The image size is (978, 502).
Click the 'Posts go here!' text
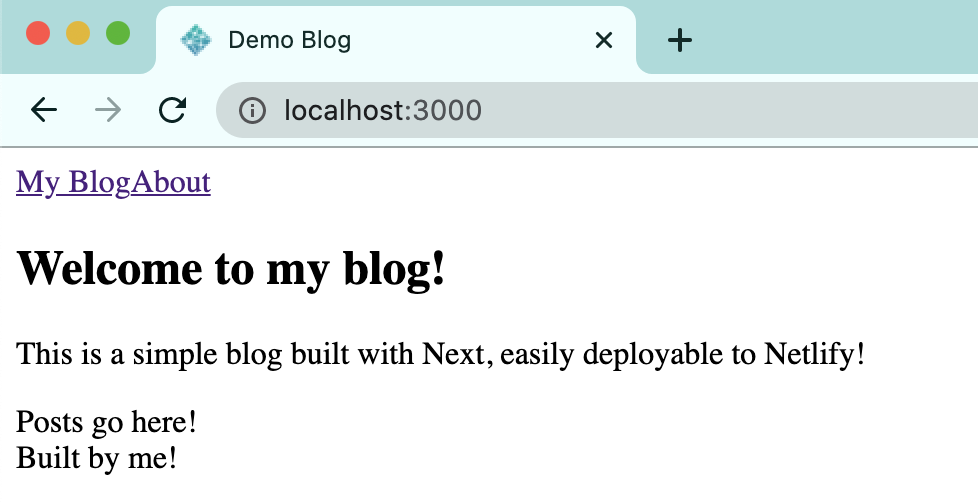point(106,422)
